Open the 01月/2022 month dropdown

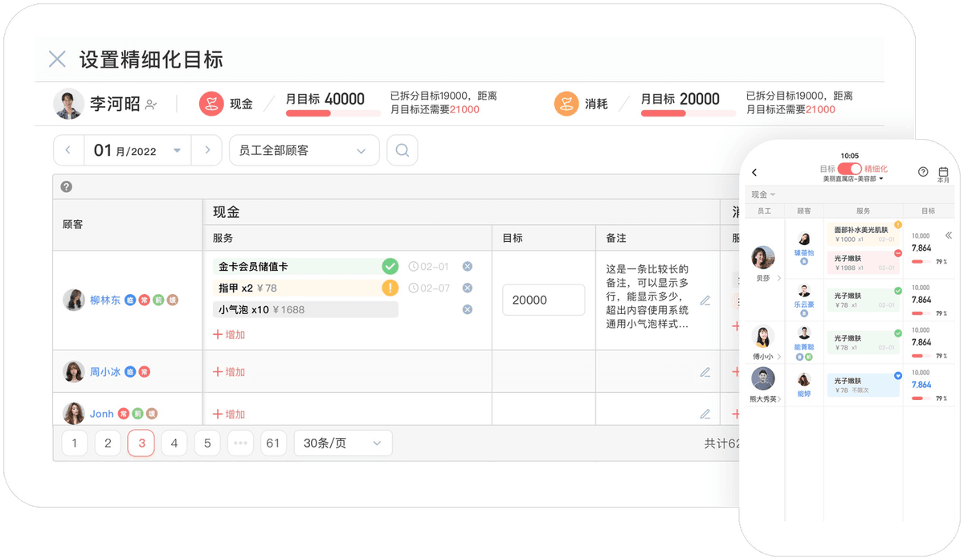coord(137,150)
